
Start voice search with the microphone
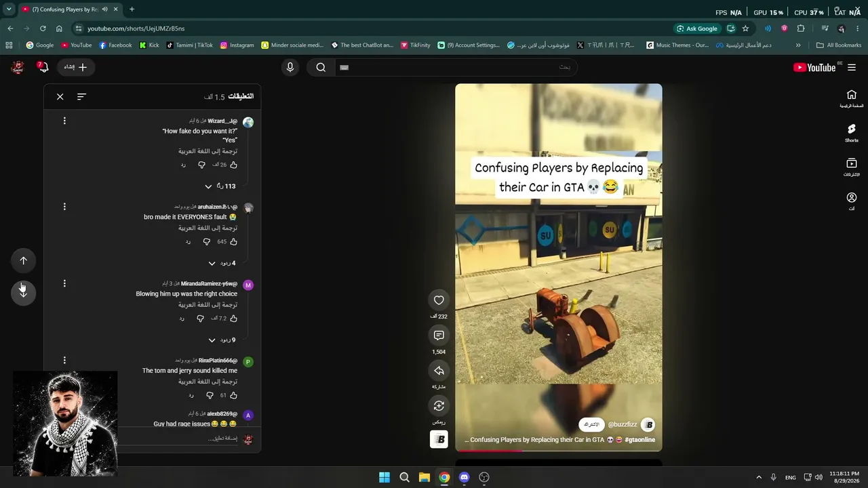click(290, 67)
